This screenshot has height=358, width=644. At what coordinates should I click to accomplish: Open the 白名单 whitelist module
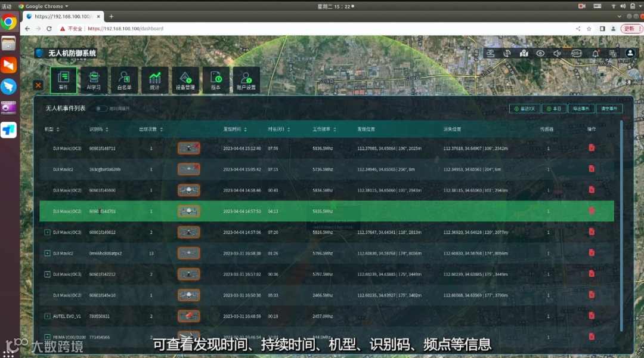(124, 80)
